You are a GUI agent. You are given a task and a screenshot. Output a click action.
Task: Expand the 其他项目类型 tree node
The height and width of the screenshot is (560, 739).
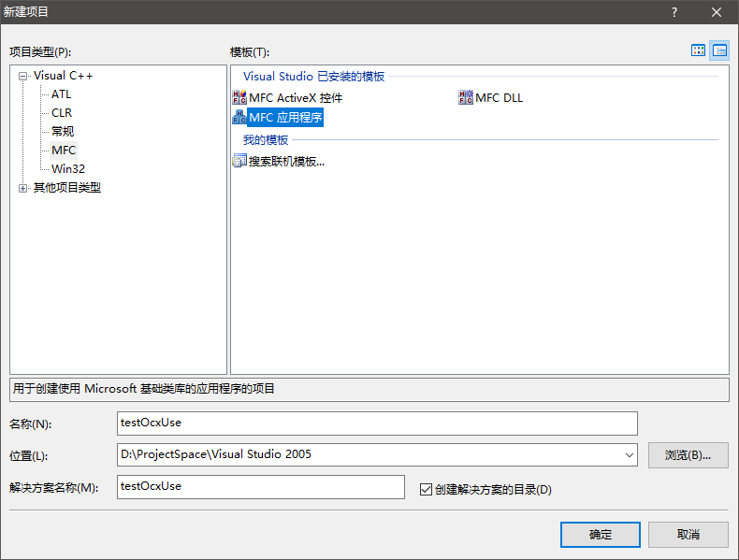point(23,188)
